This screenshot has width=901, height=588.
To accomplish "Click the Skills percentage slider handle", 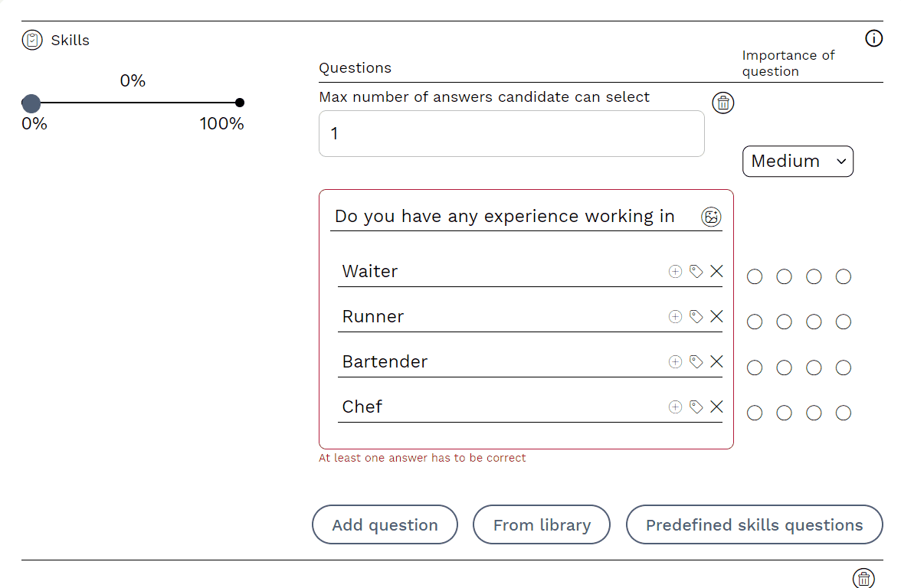I will click(x=31, y=103).
